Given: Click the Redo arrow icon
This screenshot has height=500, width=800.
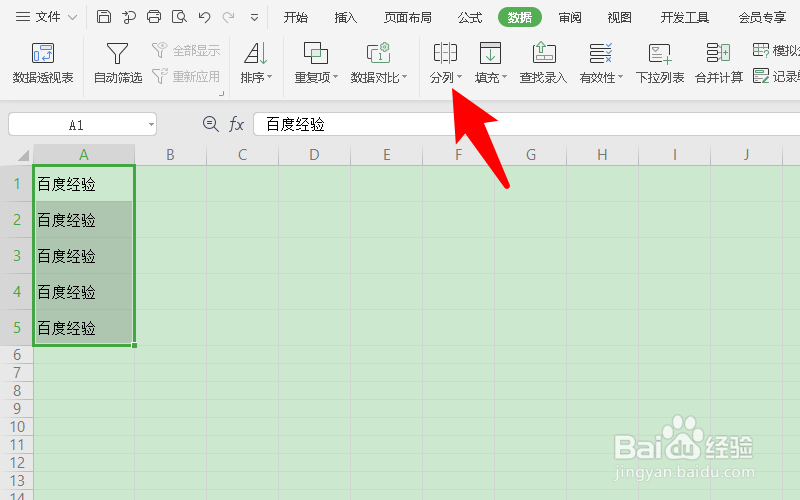Looking at the screenshot, I should point(229,17).
